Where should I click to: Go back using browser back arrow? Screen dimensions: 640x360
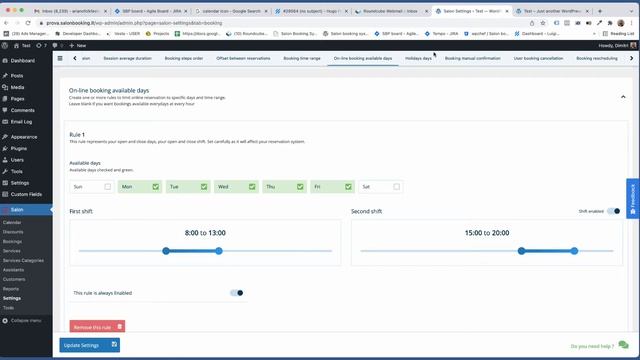(6, 23)
